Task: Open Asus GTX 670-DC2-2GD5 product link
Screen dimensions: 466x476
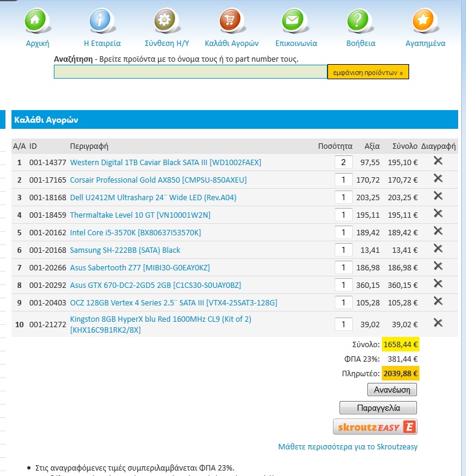Action: coord(156,285)
